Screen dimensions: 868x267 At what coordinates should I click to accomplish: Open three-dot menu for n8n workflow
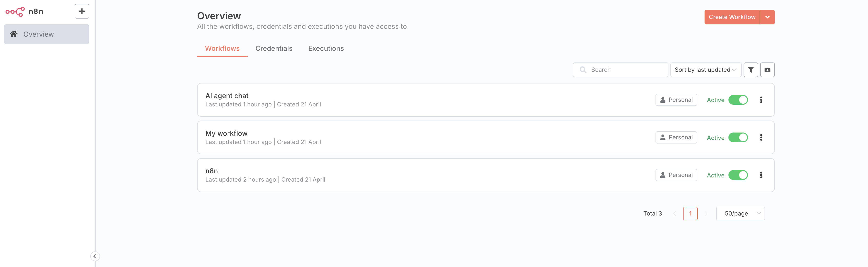click(x=761, y=175)
